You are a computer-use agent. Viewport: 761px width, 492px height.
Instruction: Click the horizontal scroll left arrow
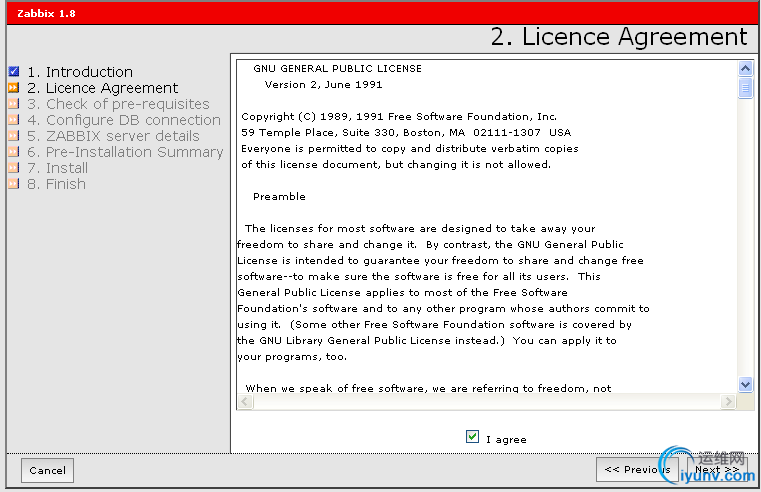coord(245,401)
